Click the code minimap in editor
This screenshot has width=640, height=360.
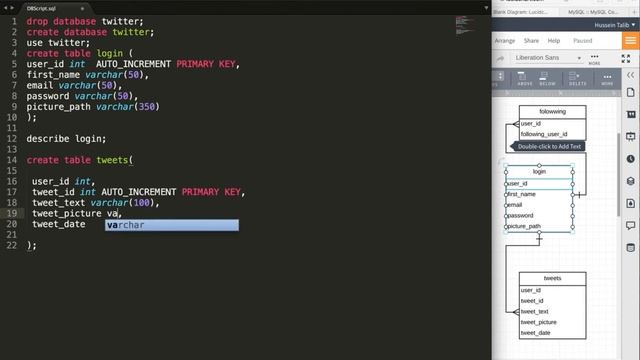tap(464, 25)
